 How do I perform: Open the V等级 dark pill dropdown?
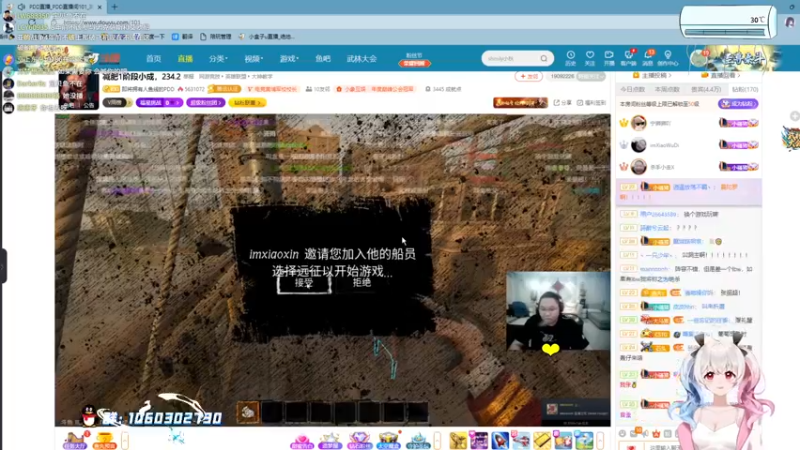117,103
